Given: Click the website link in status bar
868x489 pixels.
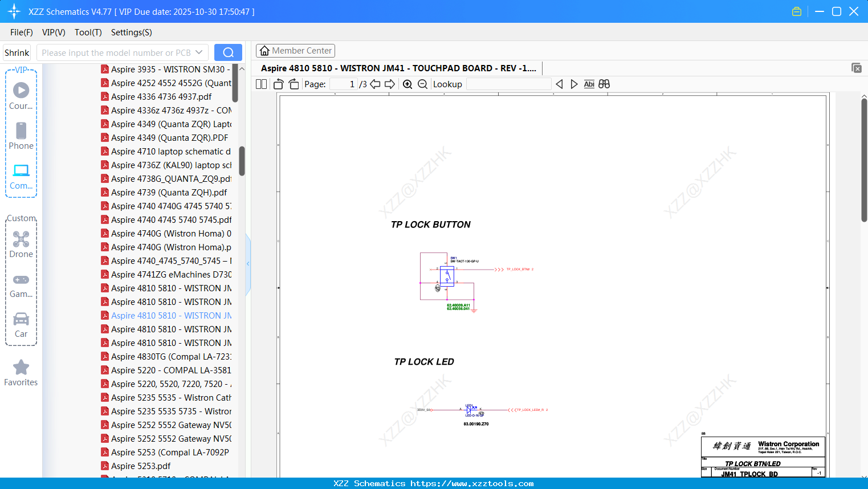Looking at the screenshot, I should click(x=472, y=483).
